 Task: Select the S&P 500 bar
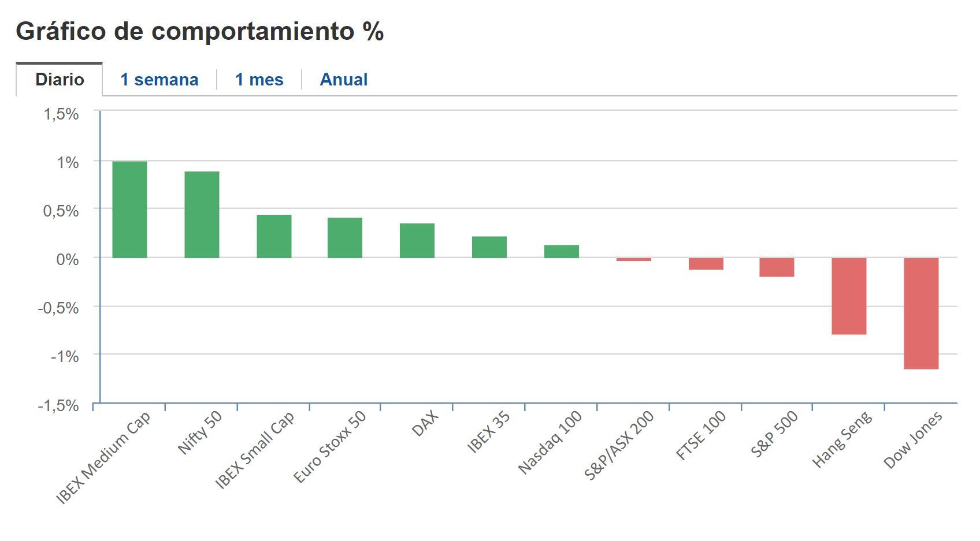[776, 267]
